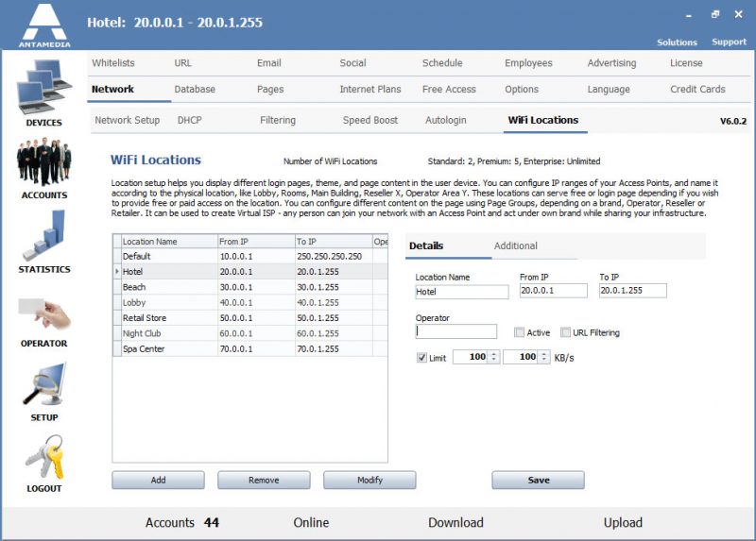This screenshot has width=756, height=541.
Task: Select the Night Club location row
Action: pos(250,333)
